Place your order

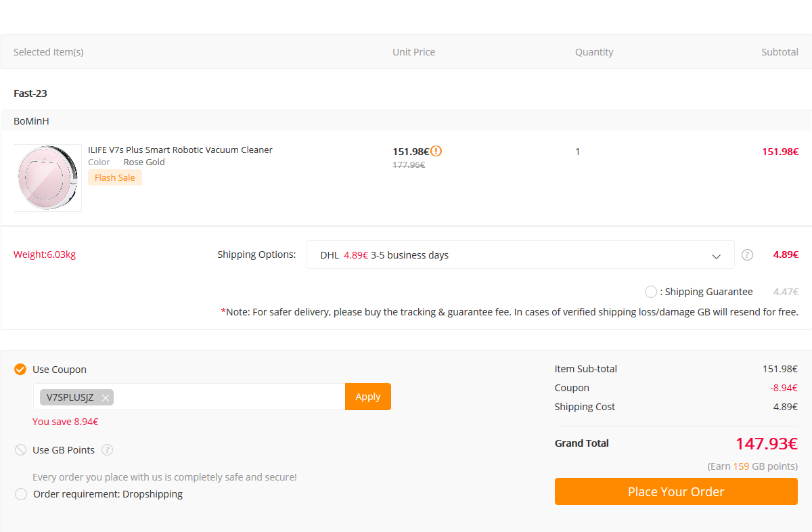click(x=676, y=491)
